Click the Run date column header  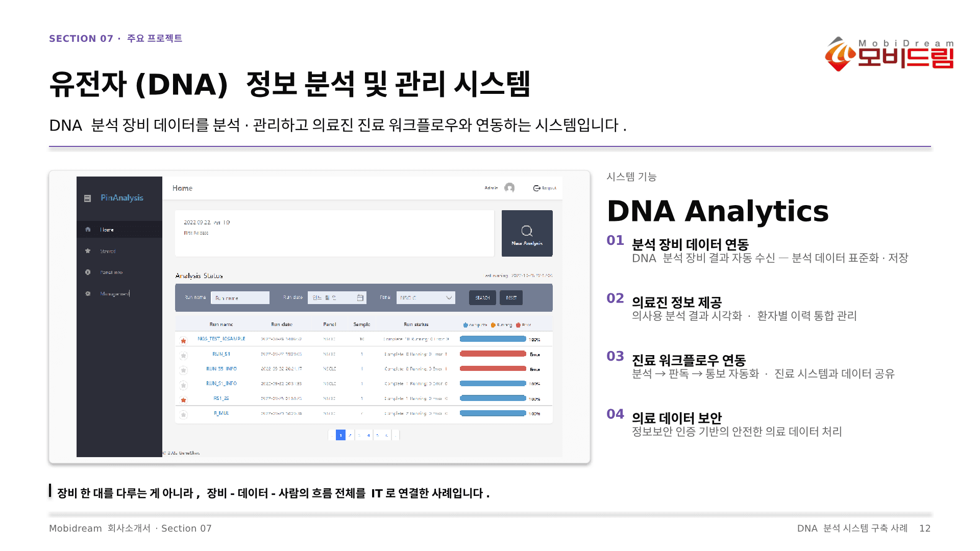pyautogui.click(x=282, y=324)
